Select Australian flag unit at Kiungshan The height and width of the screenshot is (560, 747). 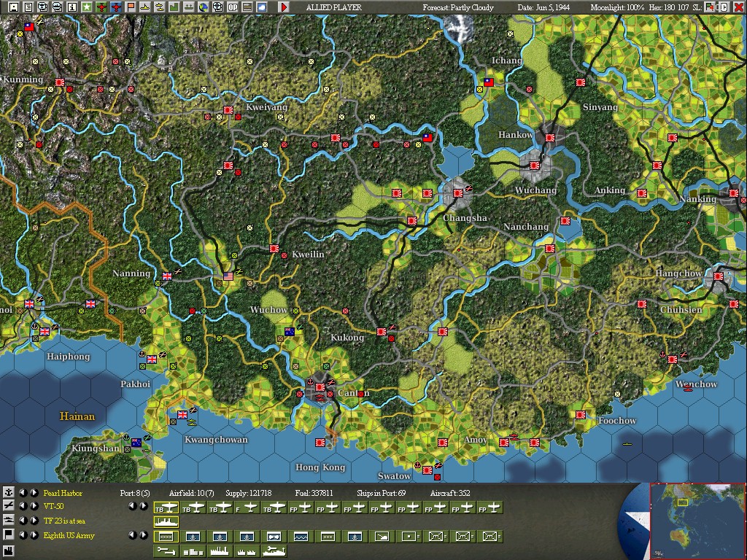tap(136, 443)
